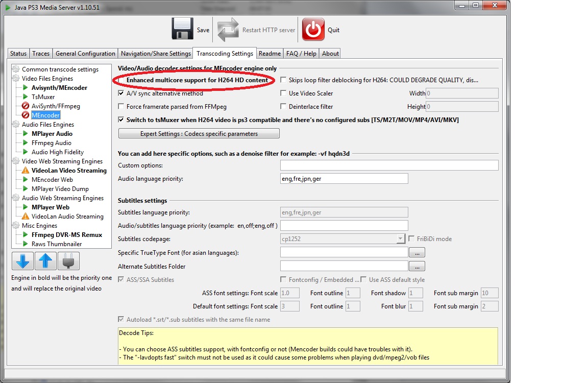Screen dimensions: 588x383
Task: Click the green arrow icon beside Audio High Fidelity
Action: pos(26,152)
